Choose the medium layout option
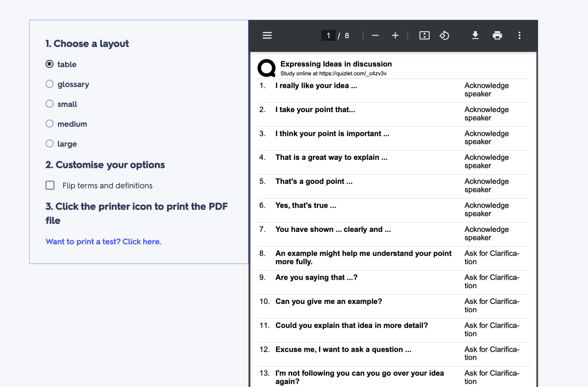The image size is (588, 387). pos(49,124)
